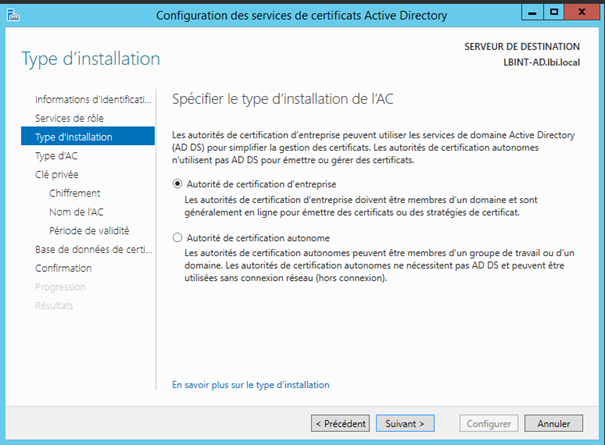Go to Informations d'identification step
The height and width of the screenshot is (445, 605).
93,100
